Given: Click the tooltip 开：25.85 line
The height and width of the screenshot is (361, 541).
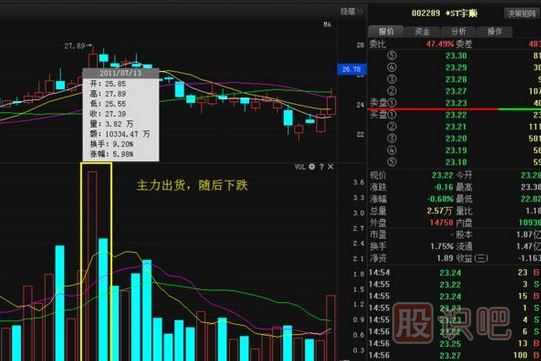Looking at the screenshot, I should coord(108,84).
